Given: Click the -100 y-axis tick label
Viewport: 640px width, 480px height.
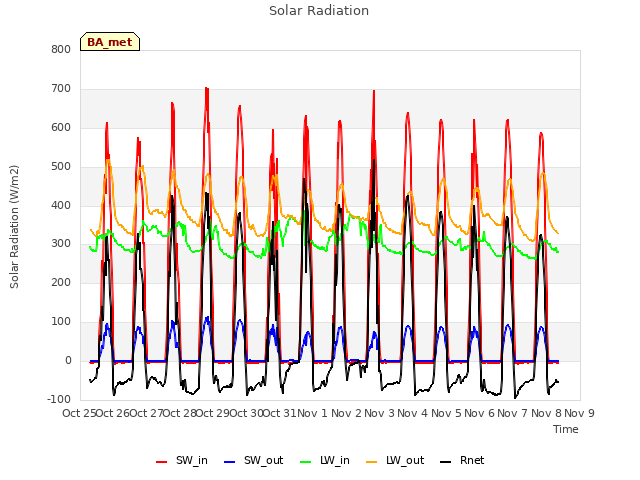Looking at the screenshot, I should 59,399.
